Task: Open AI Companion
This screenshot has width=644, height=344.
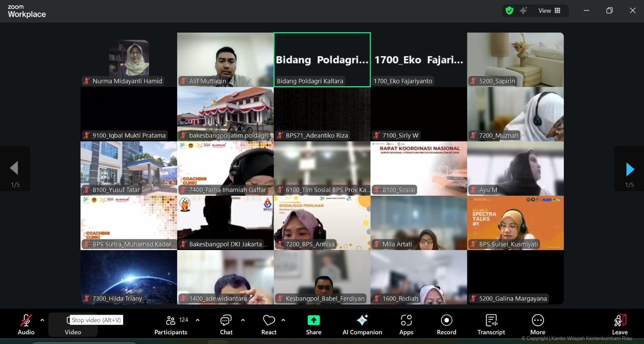Action: point(362,325)
